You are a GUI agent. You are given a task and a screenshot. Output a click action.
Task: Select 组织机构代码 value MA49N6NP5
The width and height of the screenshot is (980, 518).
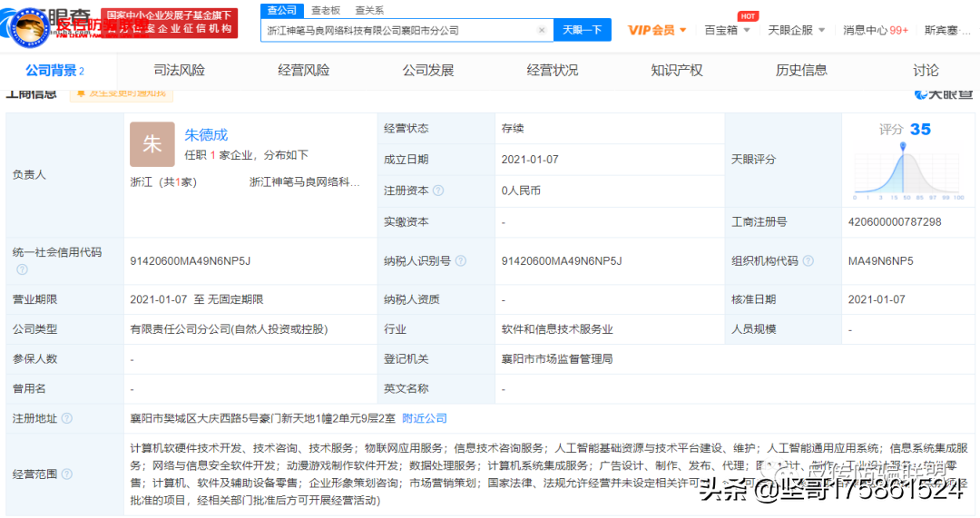pyautogui.click(x=880, y=261)
